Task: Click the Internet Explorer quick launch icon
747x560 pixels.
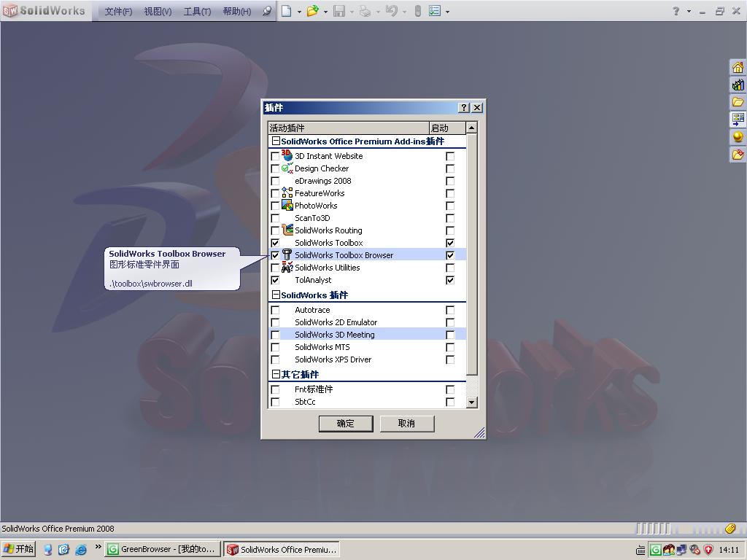Action: [x=80, y=550]
